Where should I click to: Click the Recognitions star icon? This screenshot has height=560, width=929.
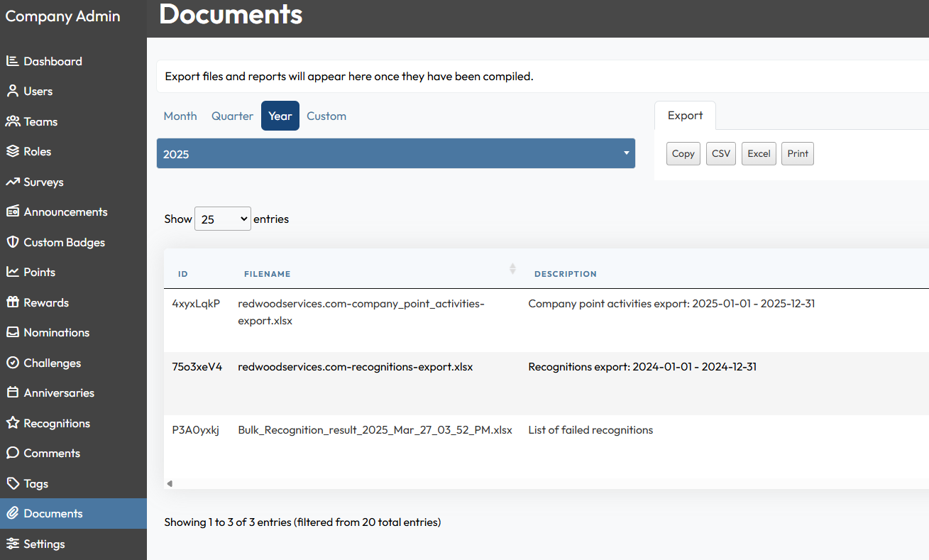tap(12, 423)
